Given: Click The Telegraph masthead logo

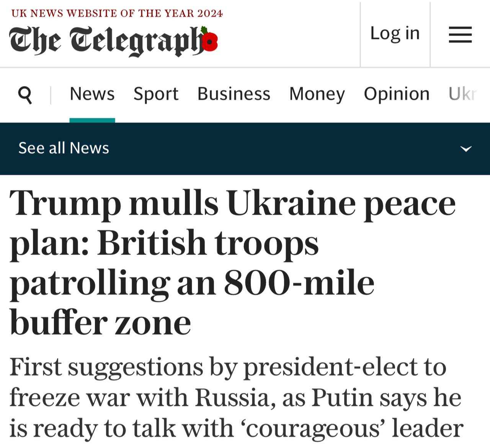Looking at the screenshot, I should pyautogui.click(x=107, y=41).
